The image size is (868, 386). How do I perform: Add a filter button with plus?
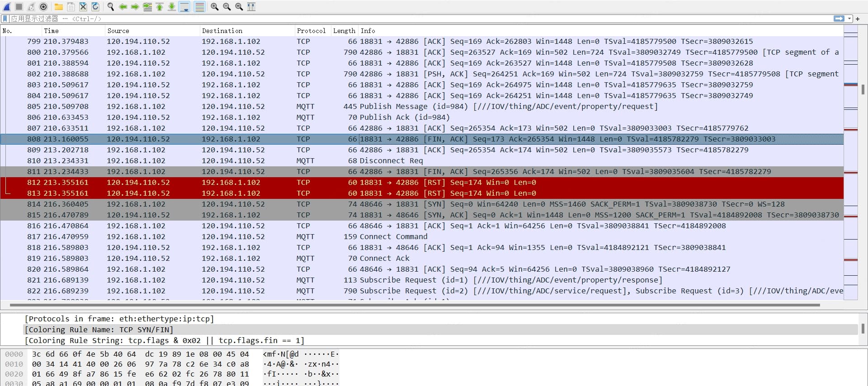click(x=858, y=19)
